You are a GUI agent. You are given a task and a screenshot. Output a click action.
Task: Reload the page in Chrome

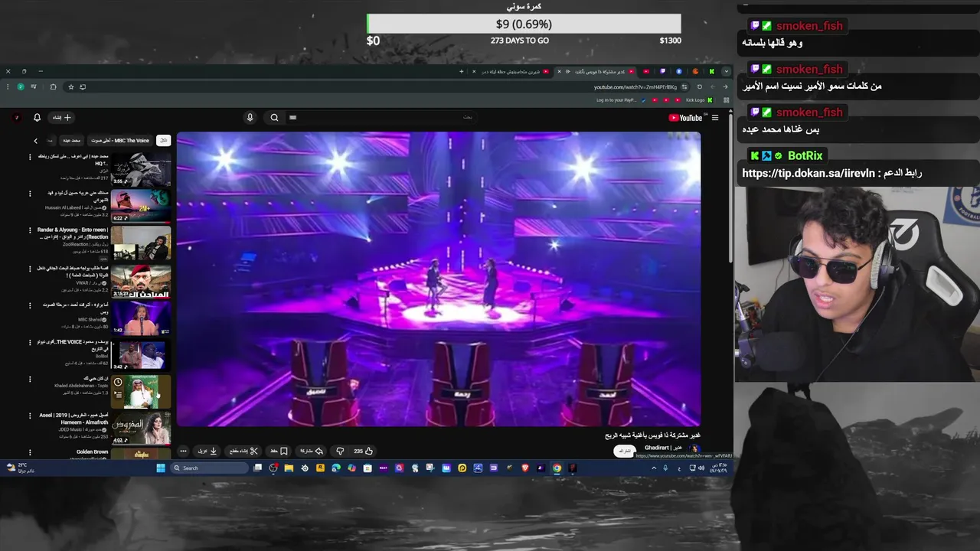(x=700, y=86)
